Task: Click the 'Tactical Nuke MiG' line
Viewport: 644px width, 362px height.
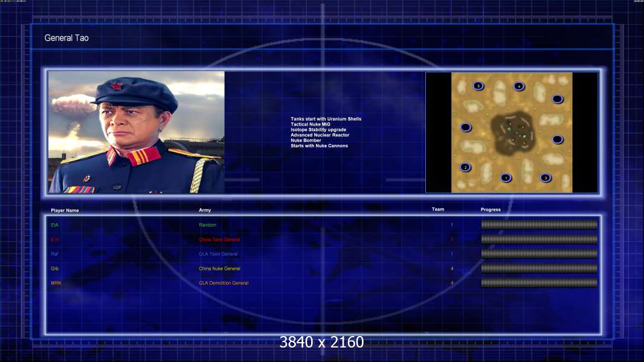Action: pyautogui.click(x=311, y=124)
